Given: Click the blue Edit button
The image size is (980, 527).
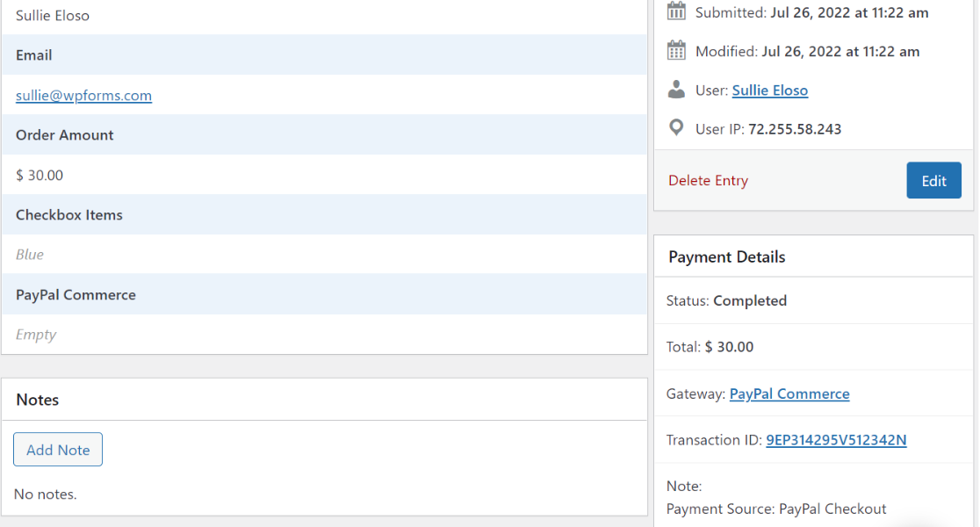Looking at the screenshot, I should pyautogui.click(x=933, y=180).
